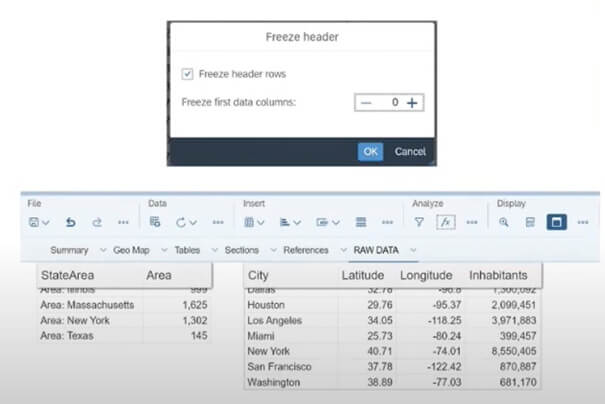
Task: Open the Save options dropdown arrow
Action: click(46, 223)
